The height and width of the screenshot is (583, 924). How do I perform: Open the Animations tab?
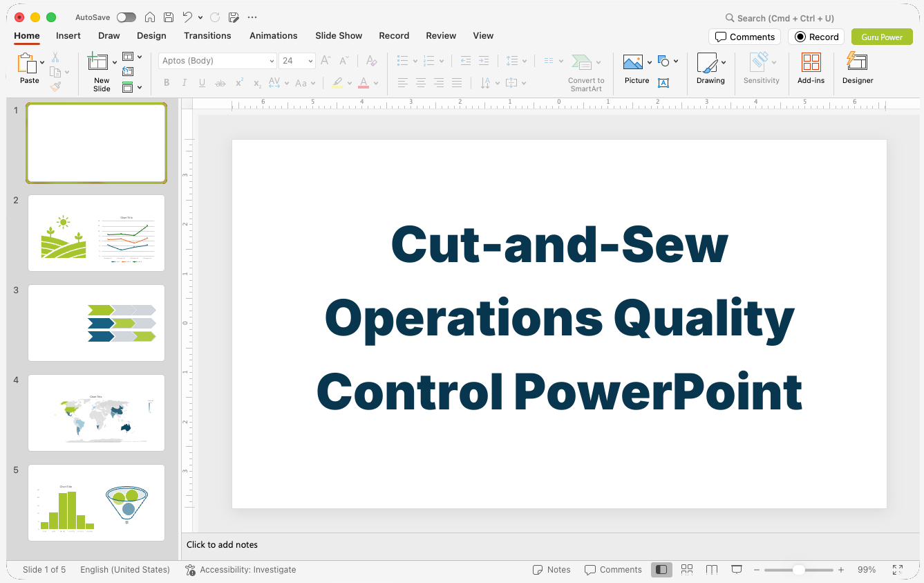pyautogui.click(x=274, y=35)
